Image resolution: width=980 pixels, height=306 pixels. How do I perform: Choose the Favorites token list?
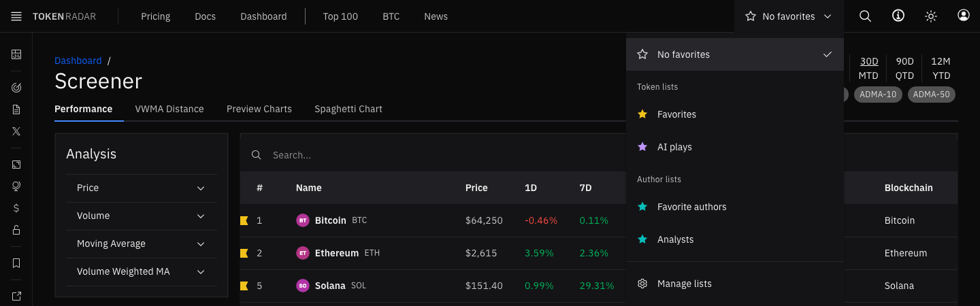tap(735, 114)
